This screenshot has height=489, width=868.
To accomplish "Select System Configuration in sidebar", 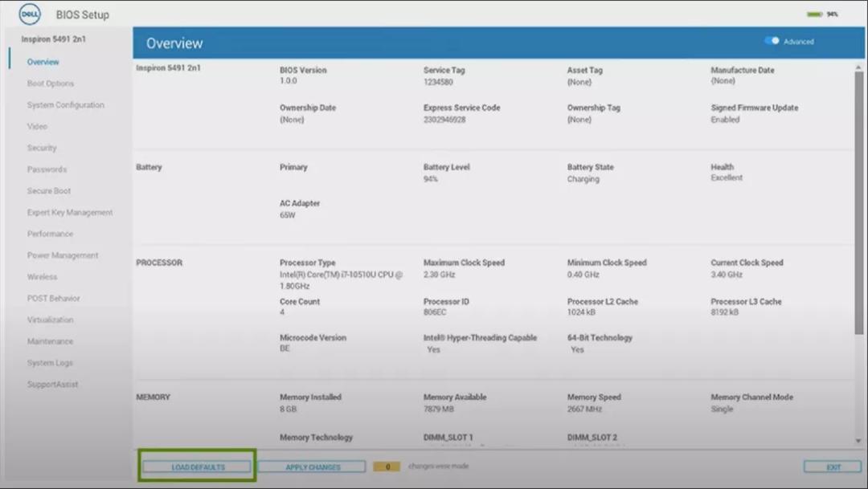I will tap(65, 105).
